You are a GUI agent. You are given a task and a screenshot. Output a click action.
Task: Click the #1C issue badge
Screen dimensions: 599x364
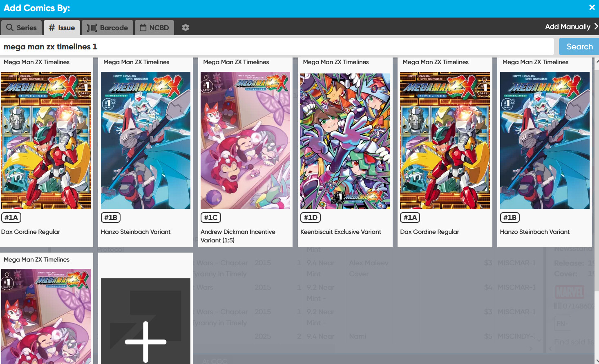[x=211, y=218]
